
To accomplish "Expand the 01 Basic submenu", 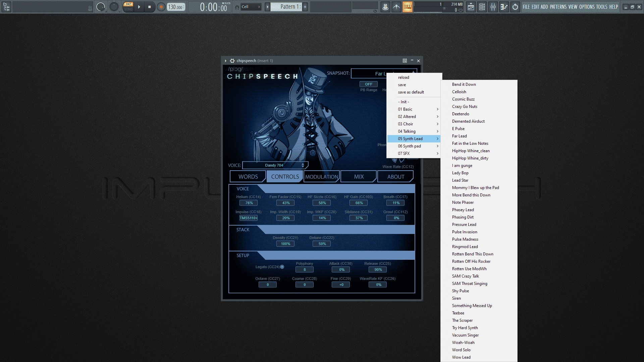I will [414, 109].
